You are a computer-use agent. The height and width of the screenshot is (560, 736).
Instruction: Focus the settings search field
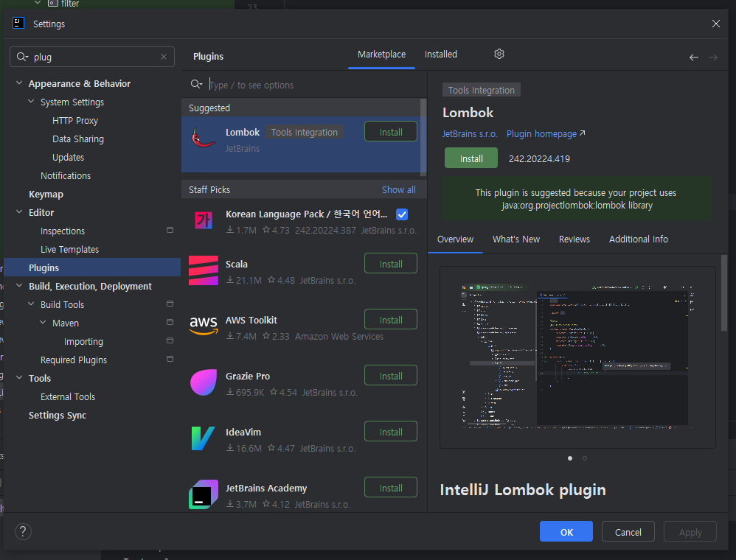click(92, 57)
